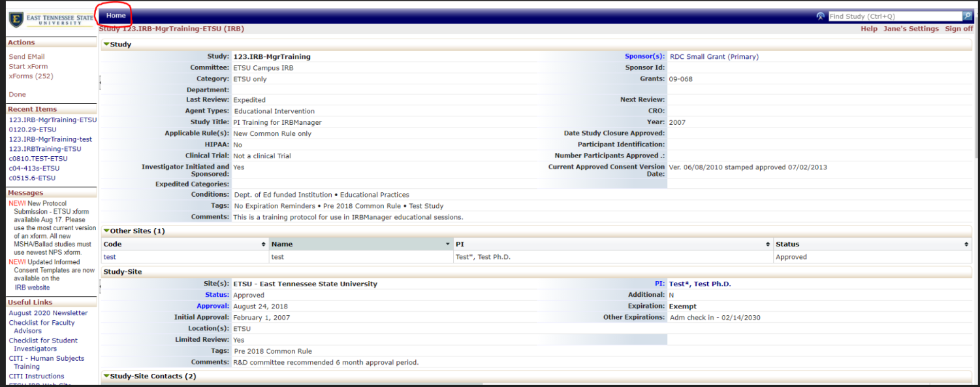Click the sidebar collapse handle beside Study panel
980x387 pixels.
pyautogui.click(x=100, y=82)
